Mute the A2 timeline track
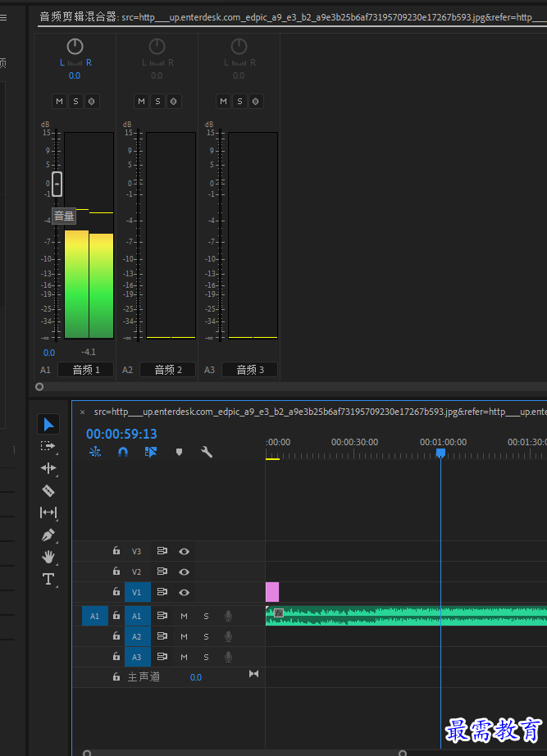This screenshot has height=756, width=547. [184, 636]
